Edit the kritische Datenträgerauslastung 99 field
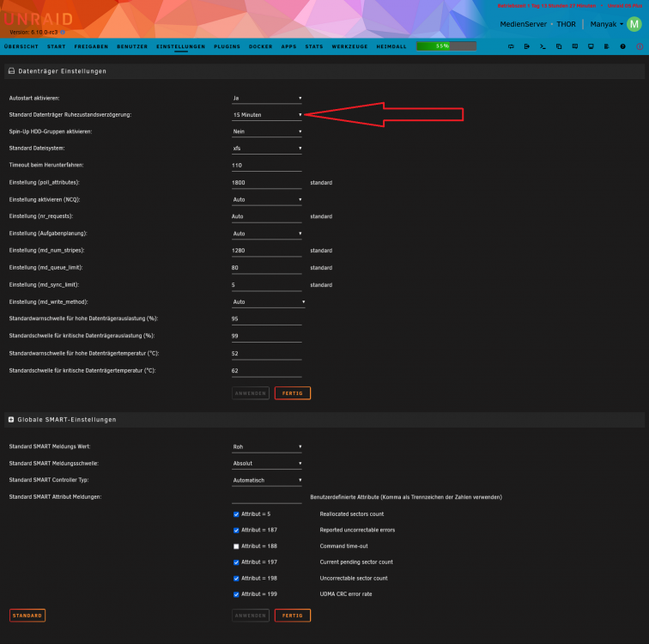 click(266, 336)
